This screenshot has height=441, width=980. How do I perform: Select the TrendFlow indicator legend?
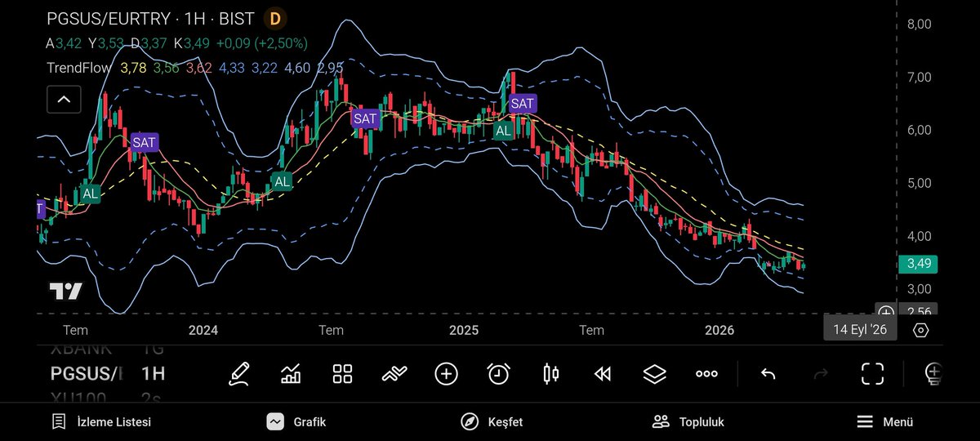point(78,69)
